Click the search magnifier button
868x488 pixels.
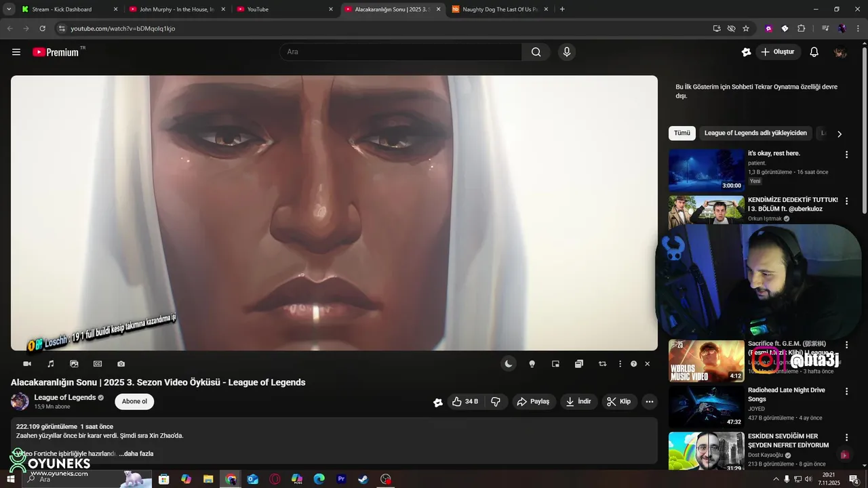[x=536, y=52]
